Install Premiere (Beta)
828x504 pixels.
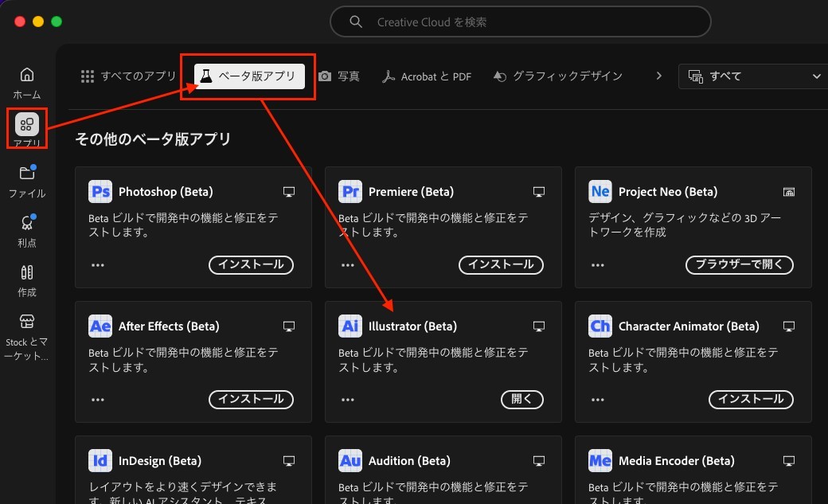(x=501, y=264)
